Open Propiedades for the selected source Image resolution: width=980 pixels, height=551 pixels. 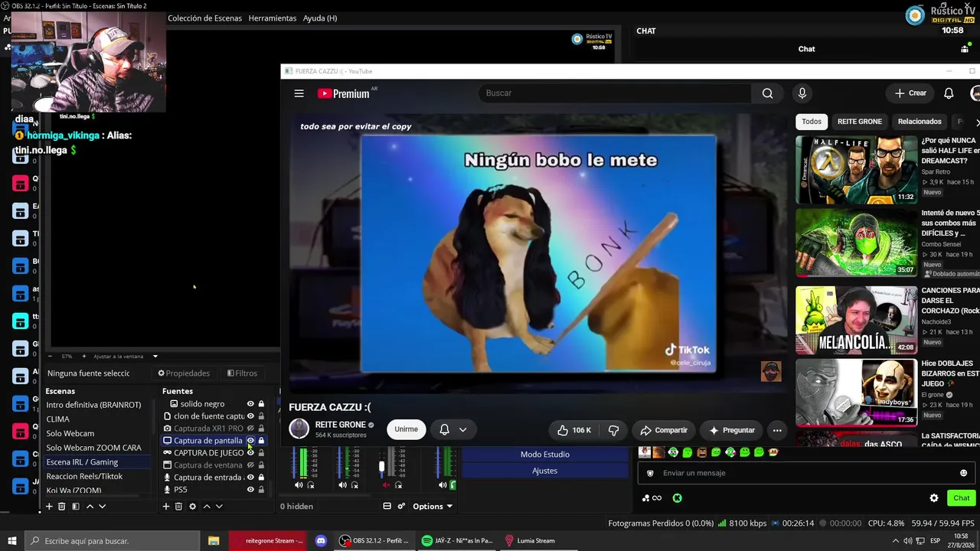tap(184, 373)
